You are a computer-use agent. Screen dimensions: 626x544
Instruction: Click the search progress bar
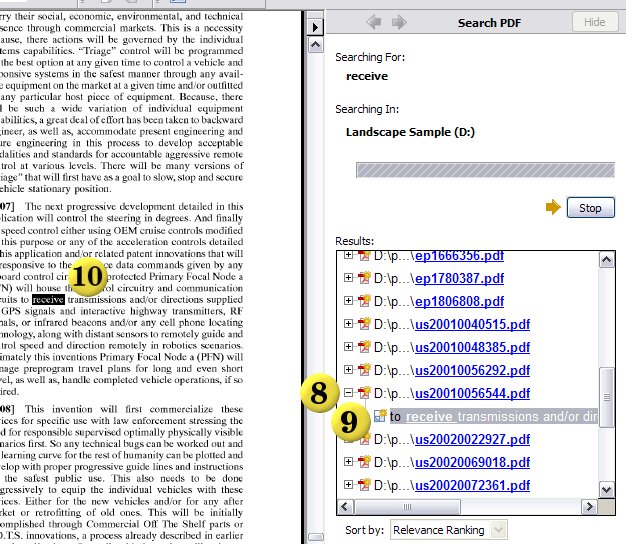(485, 170)
